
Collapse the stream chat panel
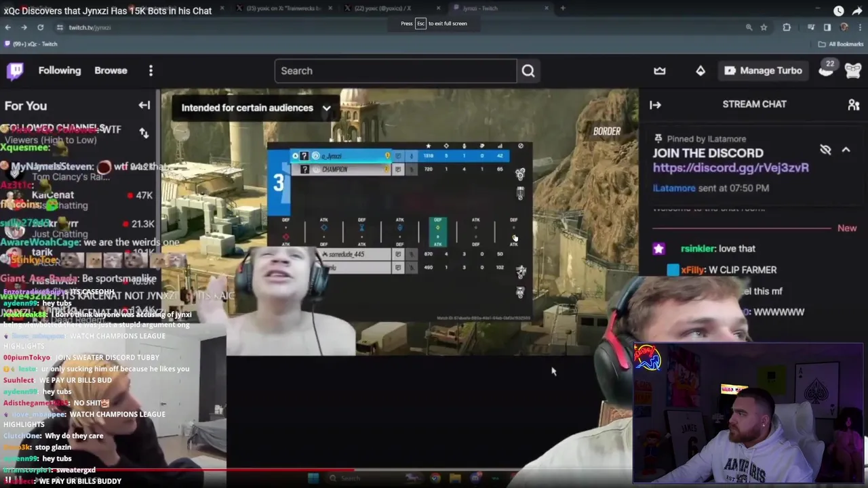[655, 104]
